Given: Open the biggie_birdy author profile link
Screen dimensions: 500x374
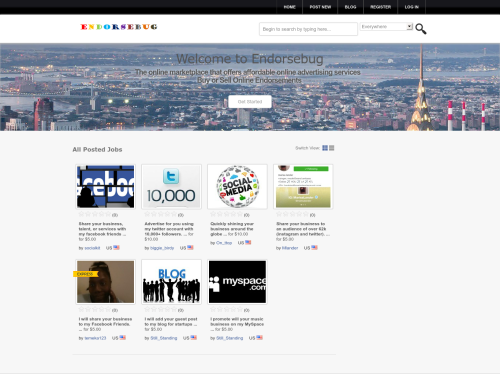Looking at the screenshot, I should (162, 248).
